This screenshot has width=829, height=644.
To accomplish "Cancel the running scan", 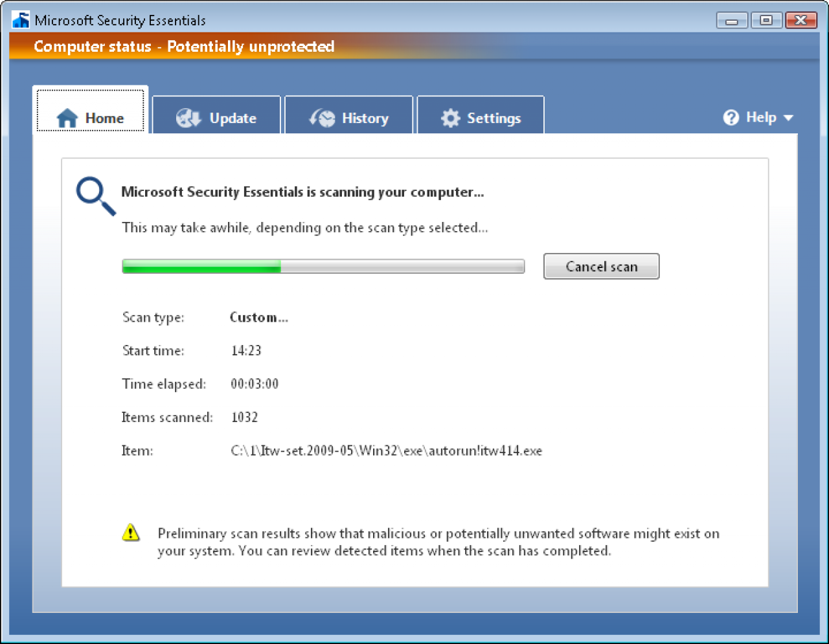I will [x=601, y=266].
